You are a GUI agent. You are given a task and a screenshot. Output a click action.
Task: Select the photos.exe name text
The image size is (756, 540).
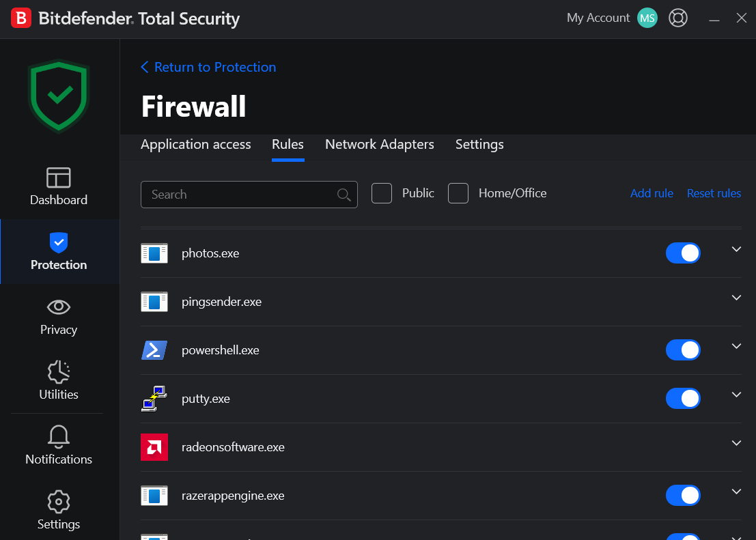[210, 253]
